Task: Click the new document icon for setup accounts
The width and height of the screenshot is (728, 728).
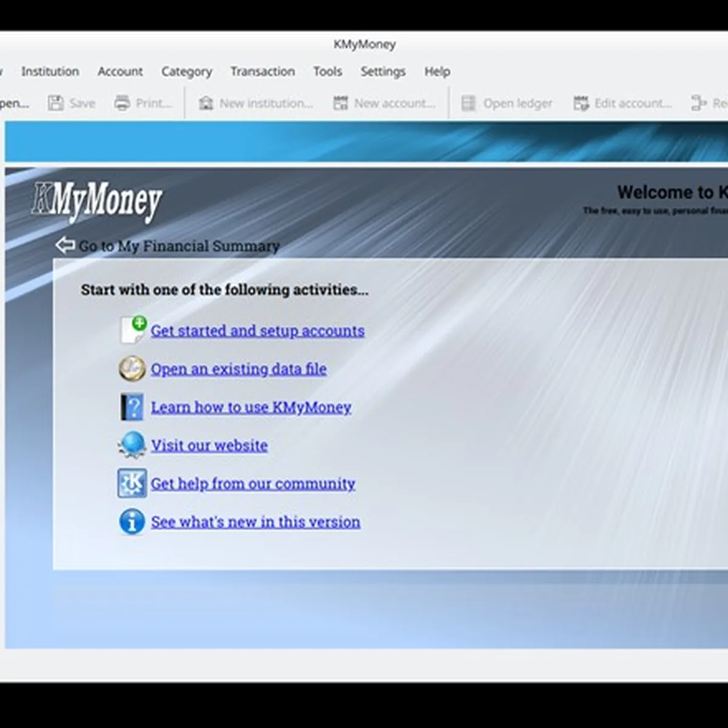Action: pyautogui.click(x=133, y=330)
